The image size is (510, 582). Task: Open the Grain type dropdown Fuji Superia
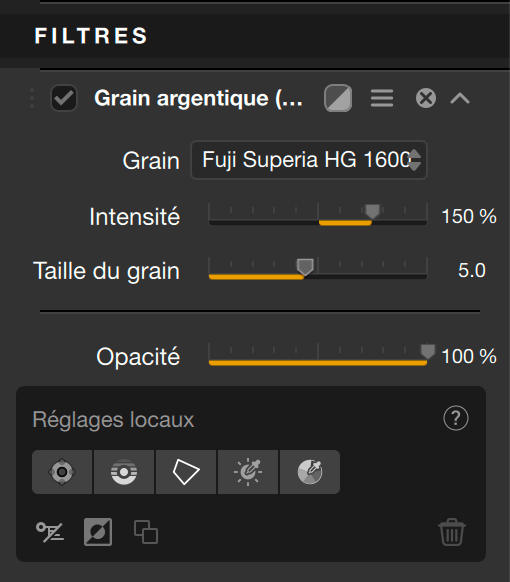pyautogui.click(x=309, y=160)
